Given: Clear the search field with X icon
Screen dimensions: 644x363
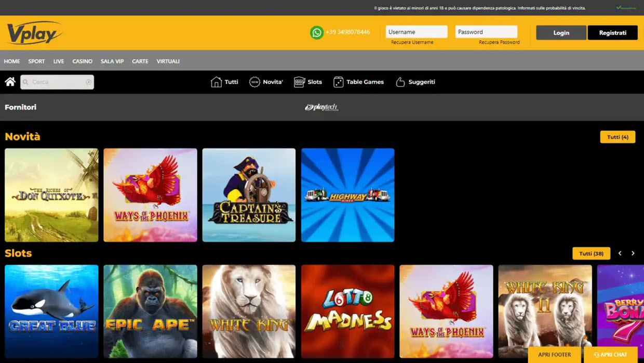Looking at the screenshot, I should pyautogui.click(x=89, y=82).
